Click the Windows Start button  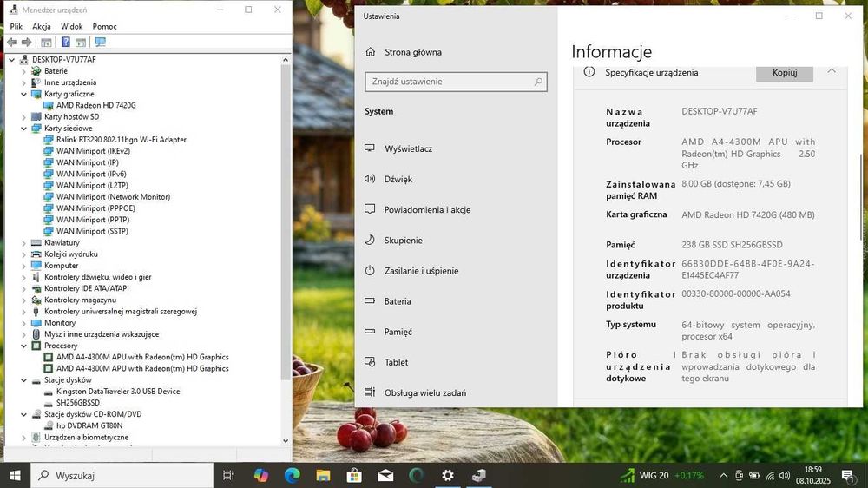click(x=16, y=475)
